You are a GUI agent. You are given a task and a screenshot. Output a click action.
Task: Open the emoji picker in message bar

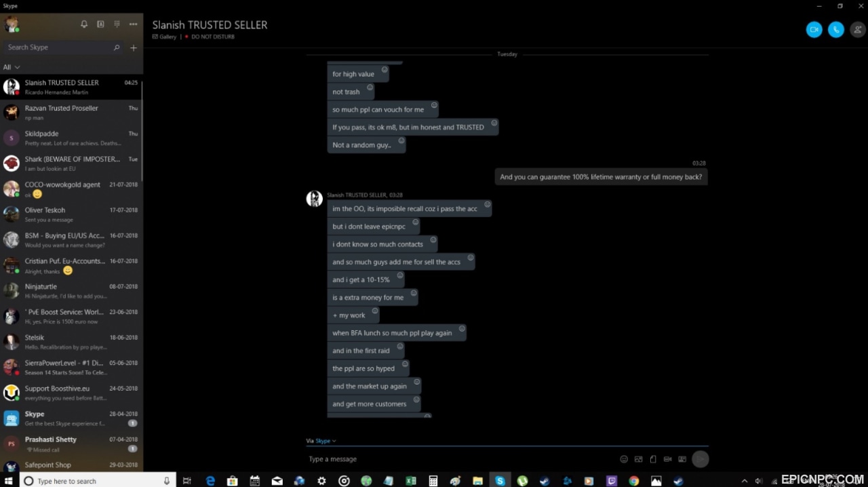click(624, 459)
